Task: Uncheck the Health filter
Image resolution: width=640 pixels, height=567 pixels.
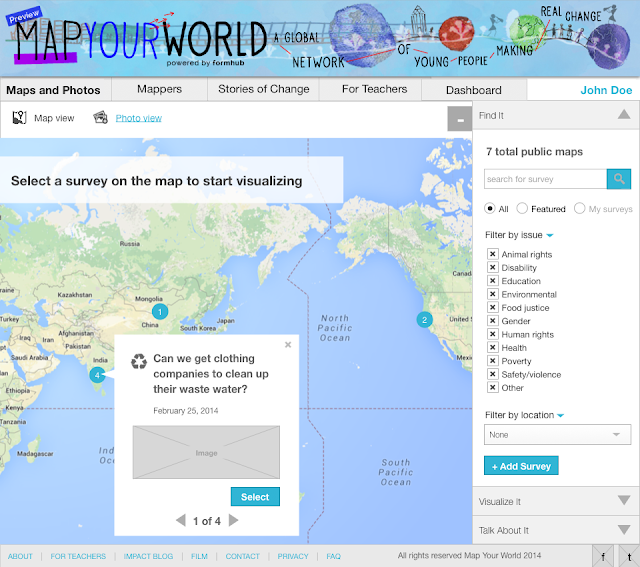Action: [x=493, y=347]
